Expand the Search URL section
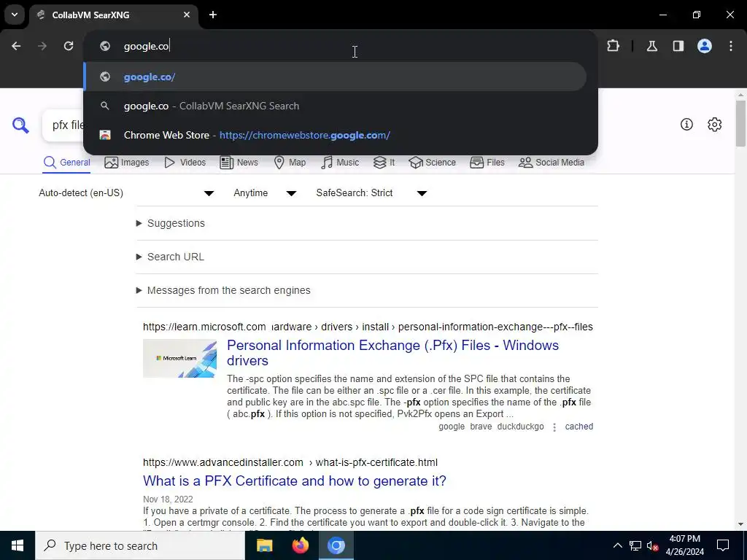The width and height of the screenshot is (747, 560). click(x=170, y=257)
